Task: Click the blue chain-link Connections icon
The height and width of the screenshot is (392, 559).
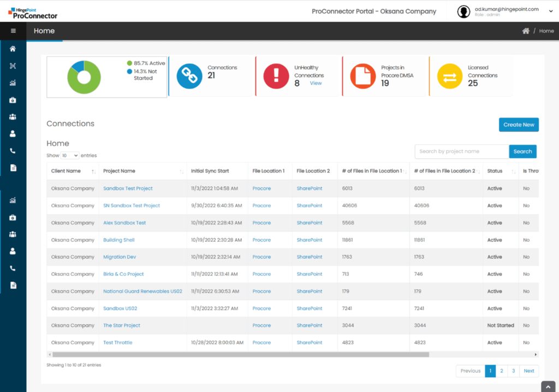Action: pos(189,76)
